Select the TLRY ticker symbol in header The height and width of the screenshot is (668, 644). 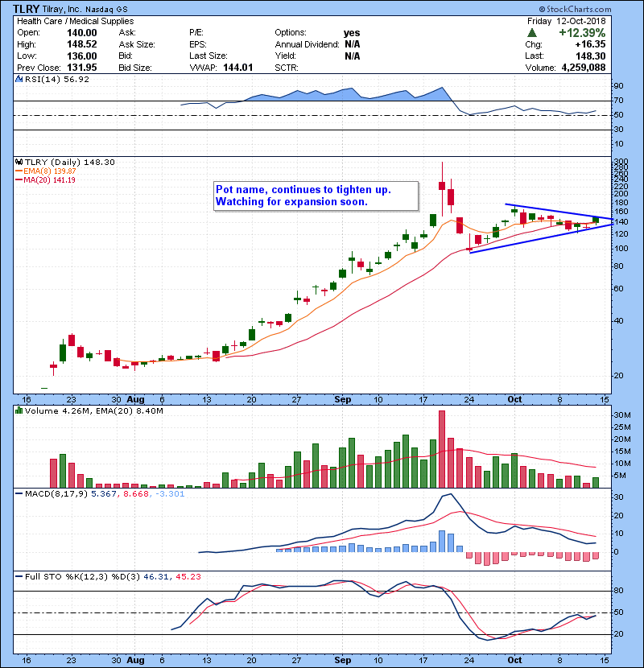pyautogui.click(x=26, y=9)
